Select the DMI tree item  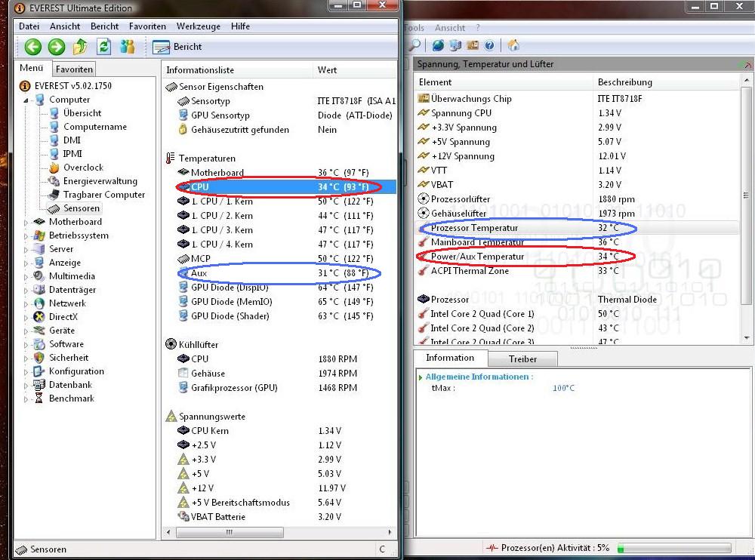[x=72, y=140]
